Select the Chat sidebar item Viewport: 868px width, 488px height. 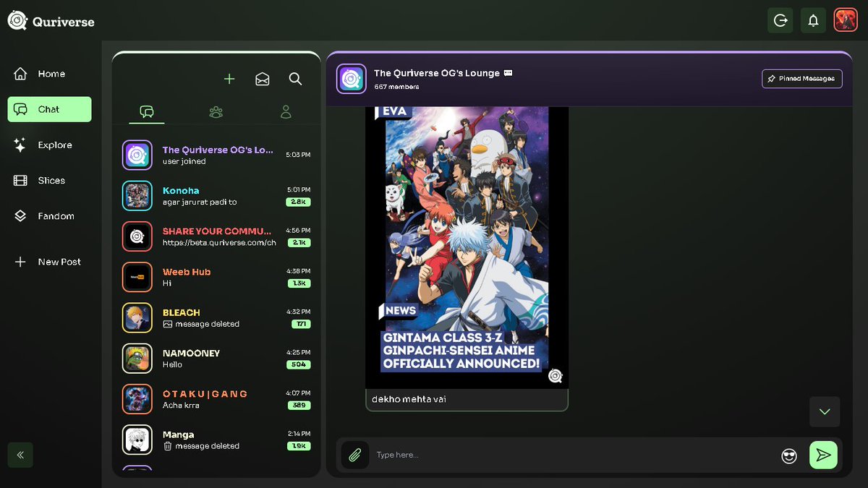pos(49,109)
